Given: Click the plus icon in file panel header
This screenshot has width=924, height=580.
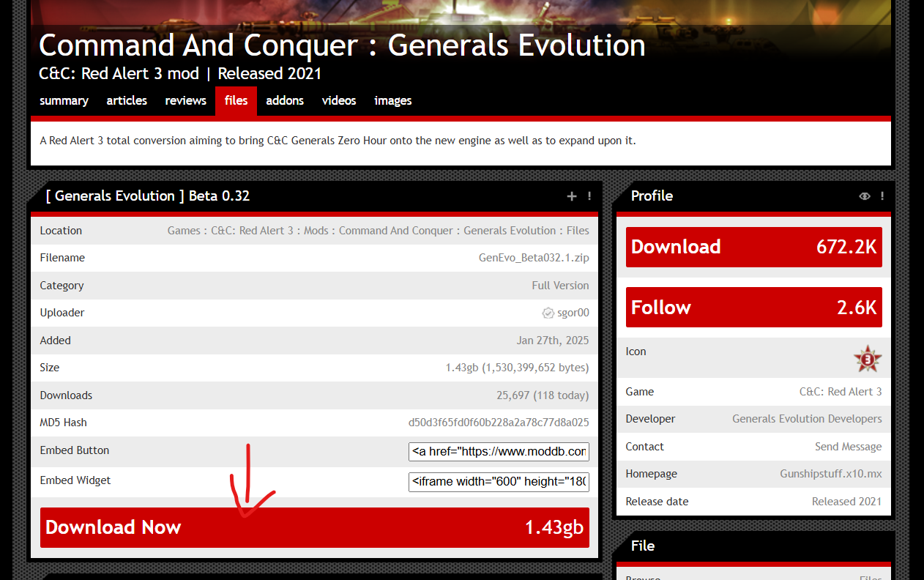Looking at the screenshot, I should coord(572,196).
